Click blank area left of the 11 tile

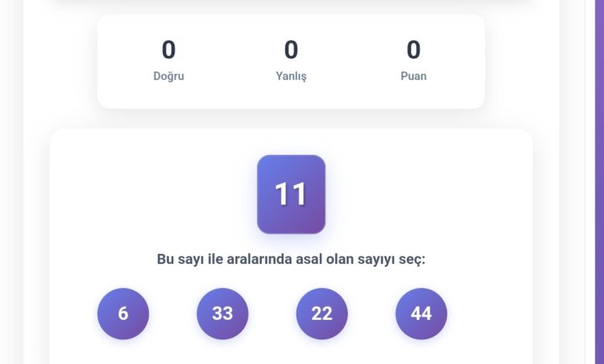(x=155, y=194)
